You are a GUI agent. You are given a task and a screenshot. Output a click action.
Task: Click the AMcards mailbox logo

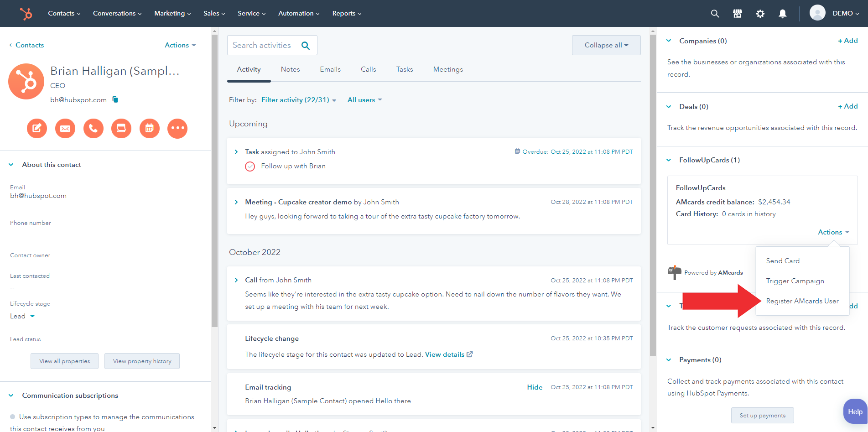(x=674, y=272)
